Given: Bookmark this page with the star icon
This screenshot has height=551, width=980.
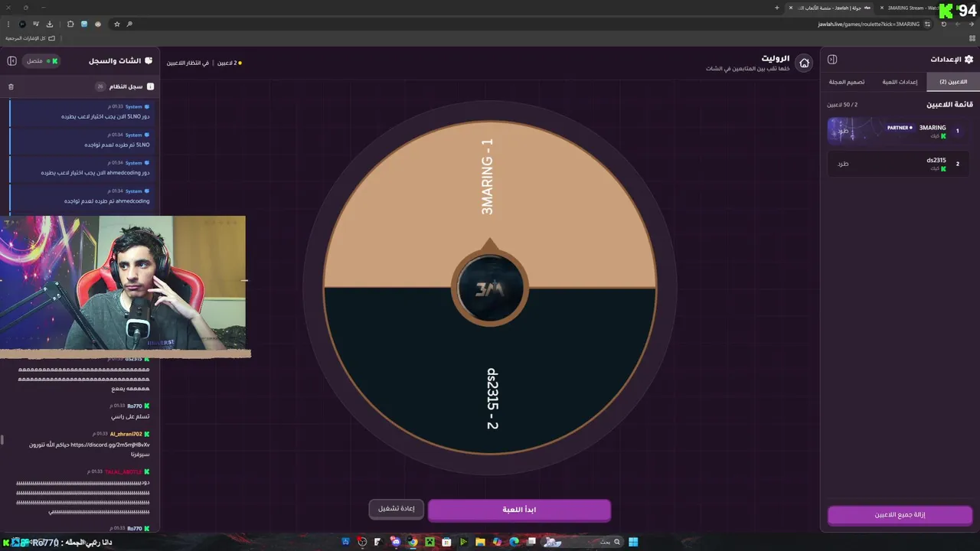Looking at the screenshot, I should pos(117,24).
